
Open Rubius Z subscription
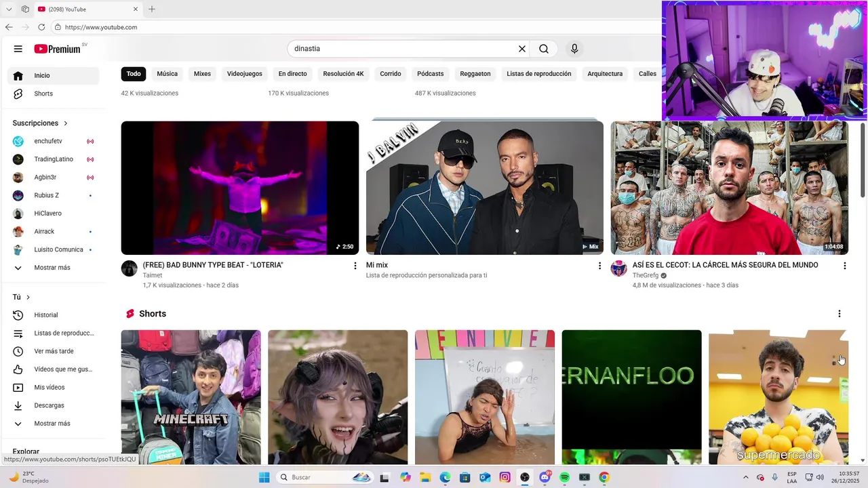pyautogui.click(x=53, y=195)
